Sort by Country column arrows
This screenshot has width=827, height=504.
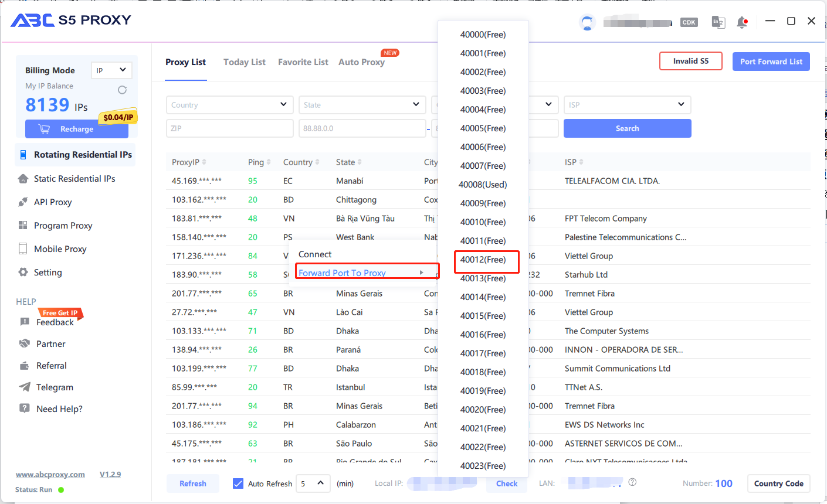click(317, 162)
